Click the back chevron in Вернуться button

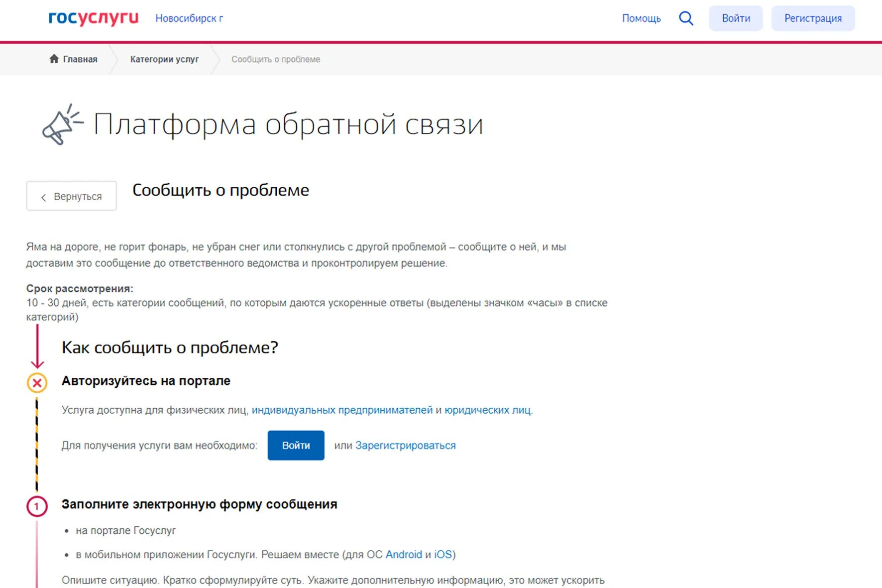pyautogui.click(x=43, y=197)
